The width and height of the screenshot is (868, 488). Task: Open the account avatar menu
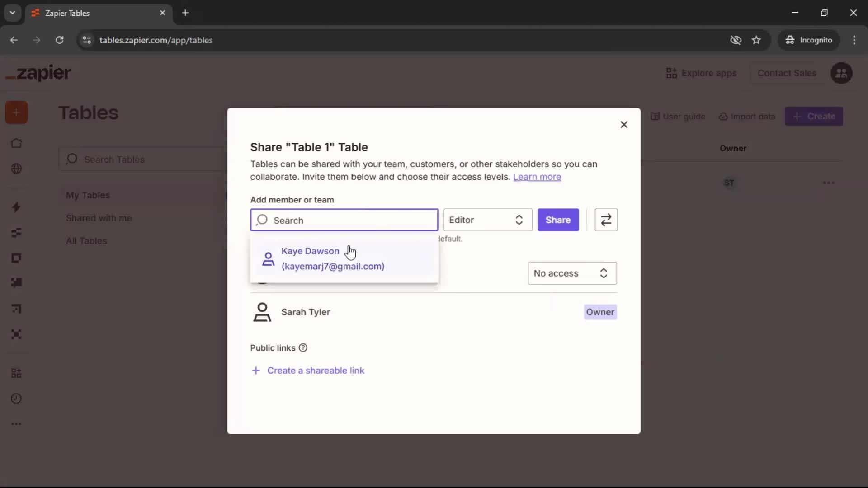click(841, 73)
